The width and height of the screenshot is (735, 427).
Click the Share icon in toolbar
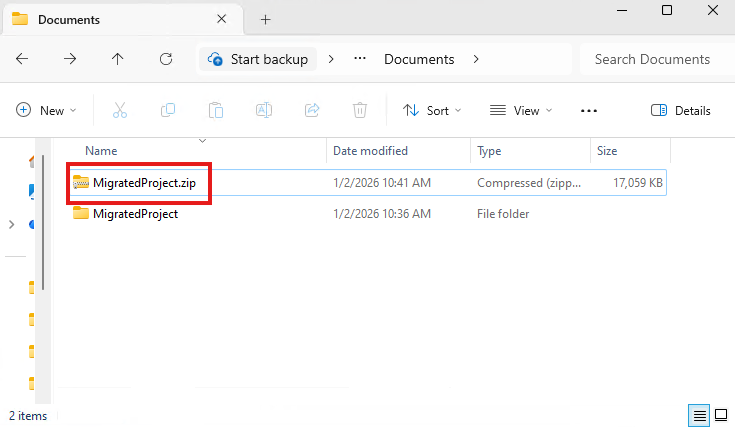[312, 110]
